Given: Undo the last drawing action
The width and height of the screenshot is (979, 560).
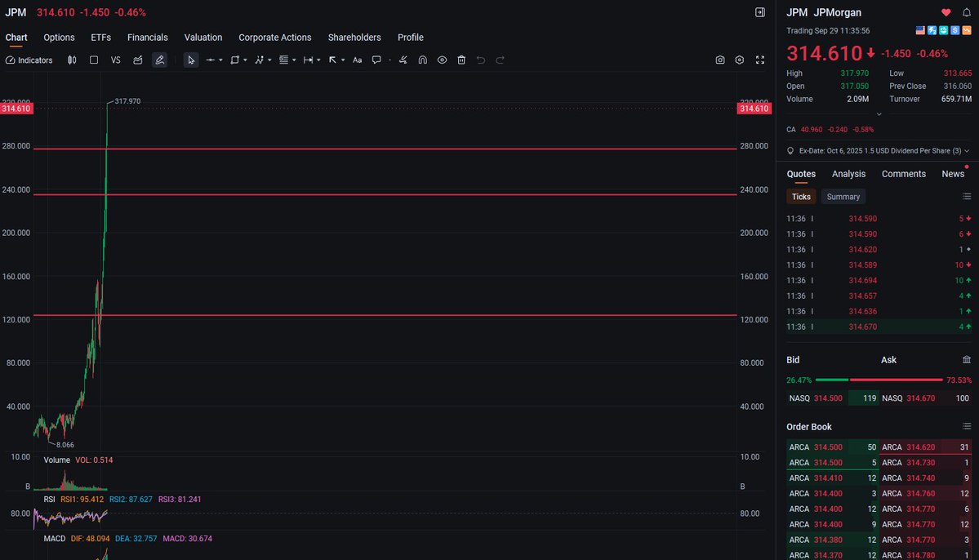Looking at the screenshot, I should (x=481, y=60).
